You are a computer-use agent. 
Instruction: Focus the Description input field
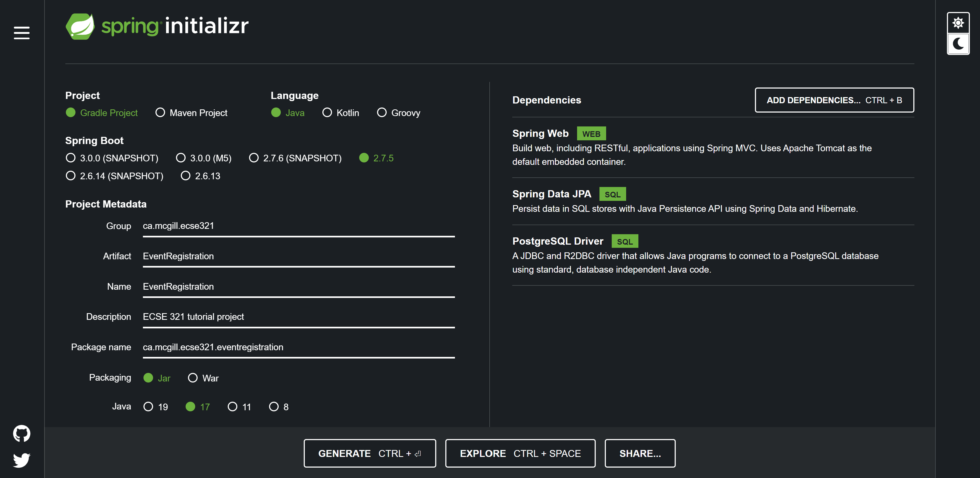click(x=298, y=317)
